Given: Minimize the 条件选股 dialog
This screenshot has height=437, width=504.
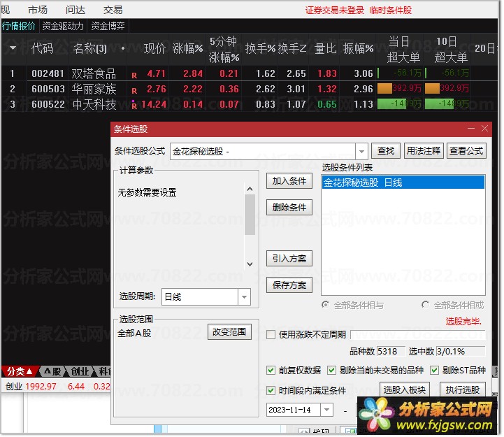Looking at the screenshot, I should [x=471, y=129].
